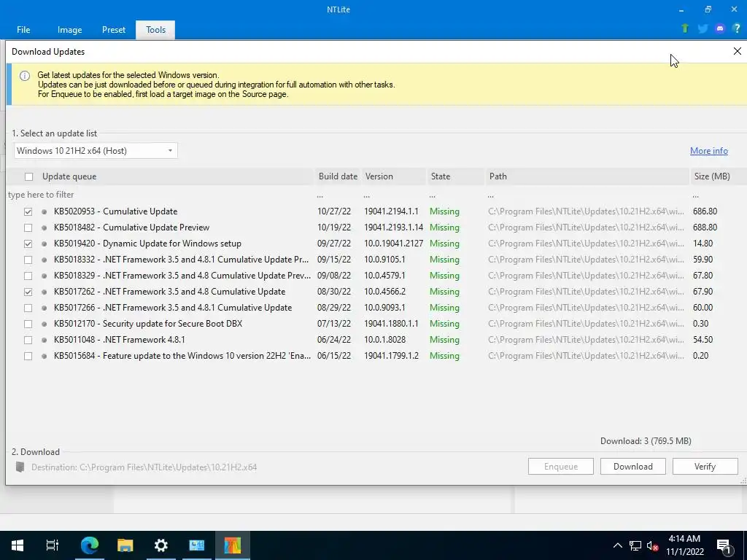This screenshot has height=560, width=747.
Task: Click the destination folder icon
Action: [20, 467]
